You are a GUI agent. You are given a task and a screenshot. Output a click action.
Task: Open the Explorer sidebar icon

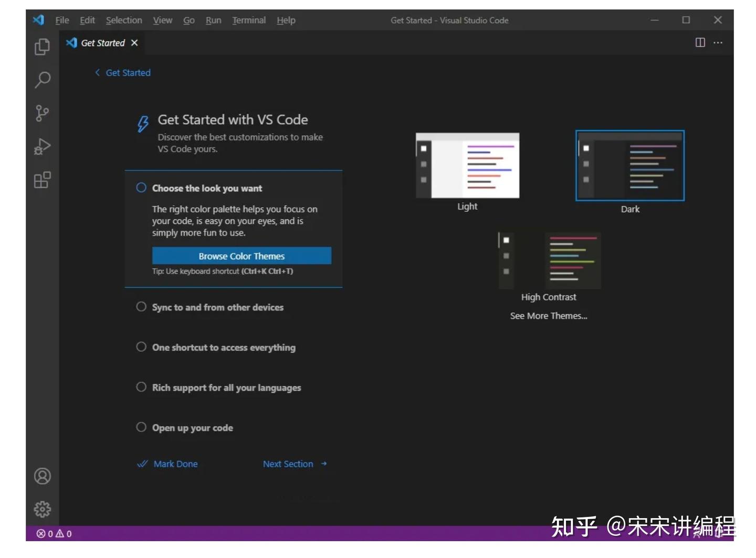click(42, 47)
